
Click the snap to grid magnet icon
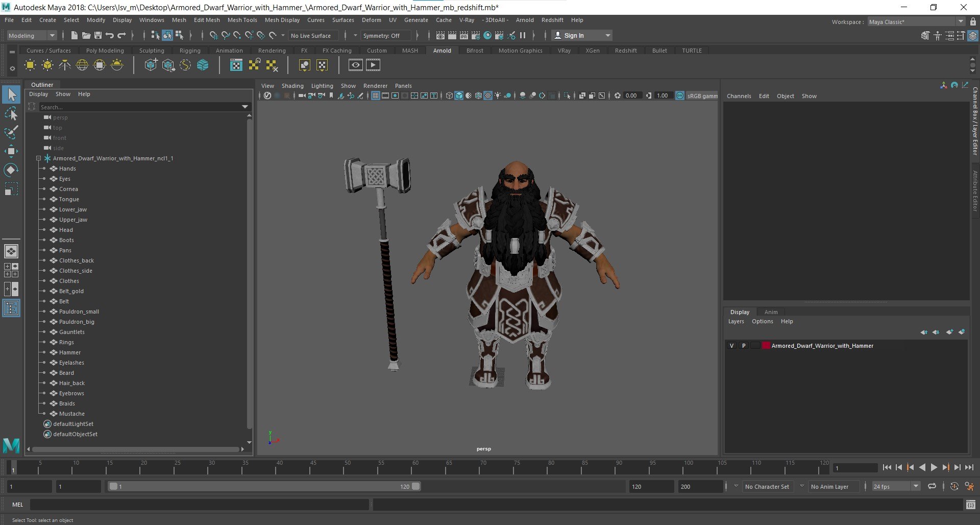213,35
